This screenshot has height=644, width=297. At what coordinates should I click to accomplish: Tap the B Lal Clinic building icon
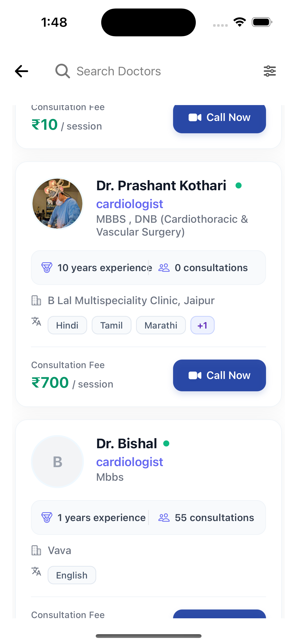[36, 300]
